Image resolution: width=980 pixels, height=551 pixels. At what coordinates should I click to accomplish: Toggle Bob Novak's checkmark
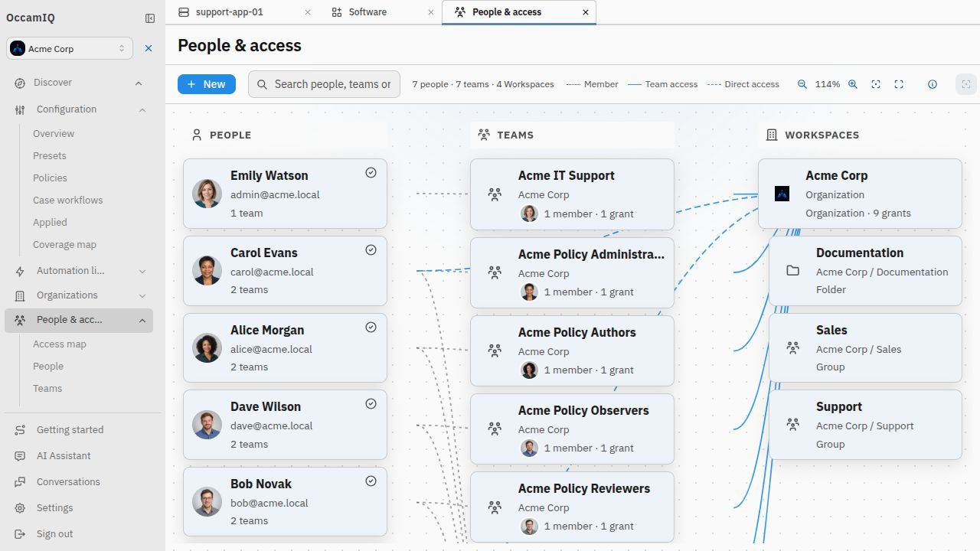pyautogui.click(x=371, y=481)
